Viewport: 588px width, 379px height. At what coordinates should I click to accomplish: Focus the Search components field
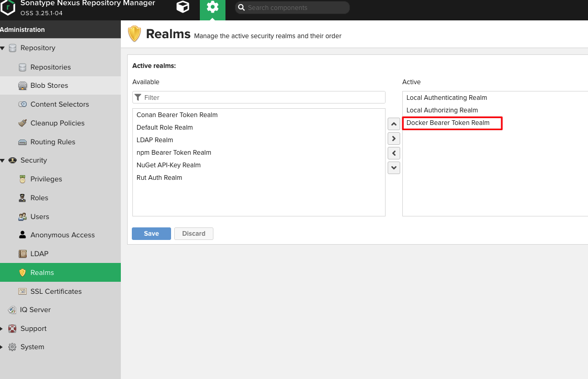pos(292,7)
